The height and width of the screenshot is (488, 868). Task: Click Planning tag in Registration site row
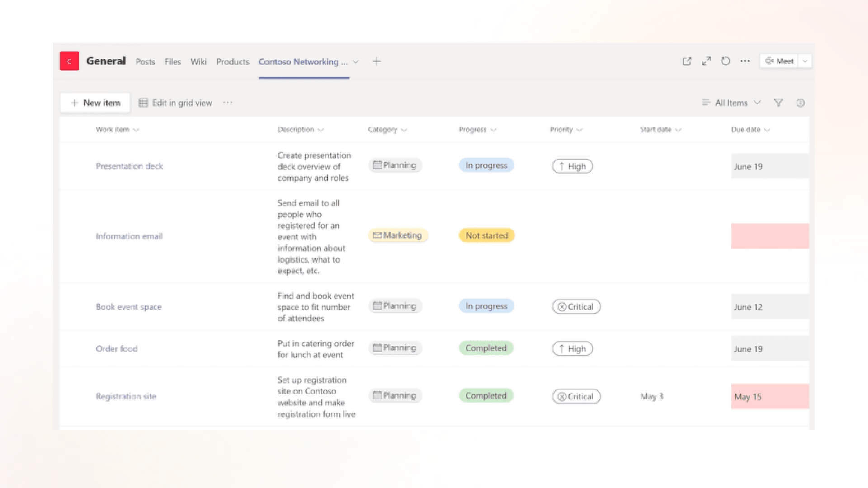[x=395, y=395]
